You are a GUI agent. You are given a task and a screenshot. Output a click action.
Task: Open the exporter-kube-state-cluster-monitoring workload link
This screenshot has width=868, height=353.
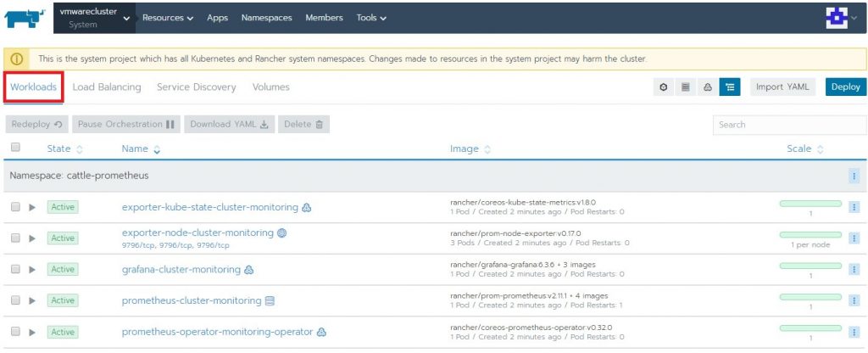(x=210, y=207)
